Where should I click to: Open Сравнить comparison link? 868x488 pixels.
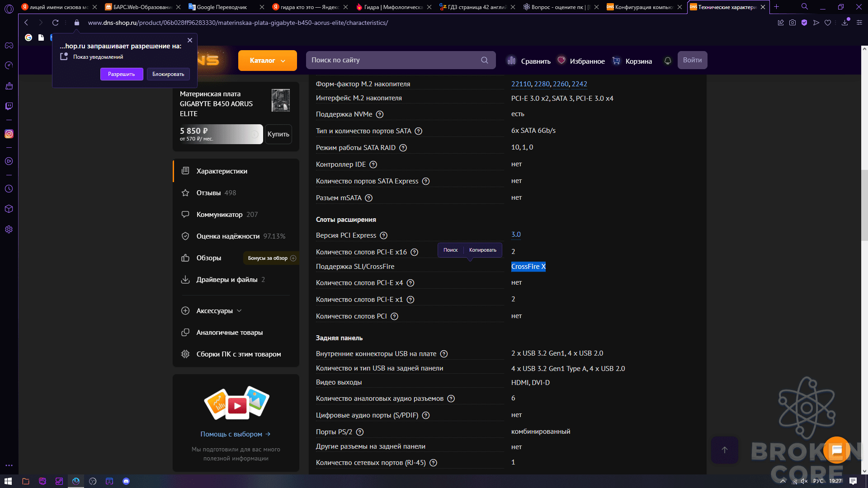coord(529,61)
